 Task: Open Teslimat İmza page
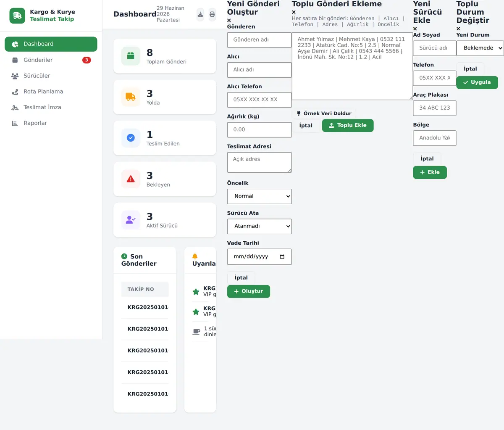[x=51, y=107]
